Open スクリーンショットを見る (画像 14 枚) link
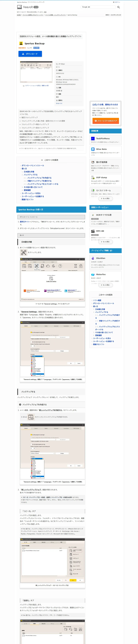 (x=37, y=86)
